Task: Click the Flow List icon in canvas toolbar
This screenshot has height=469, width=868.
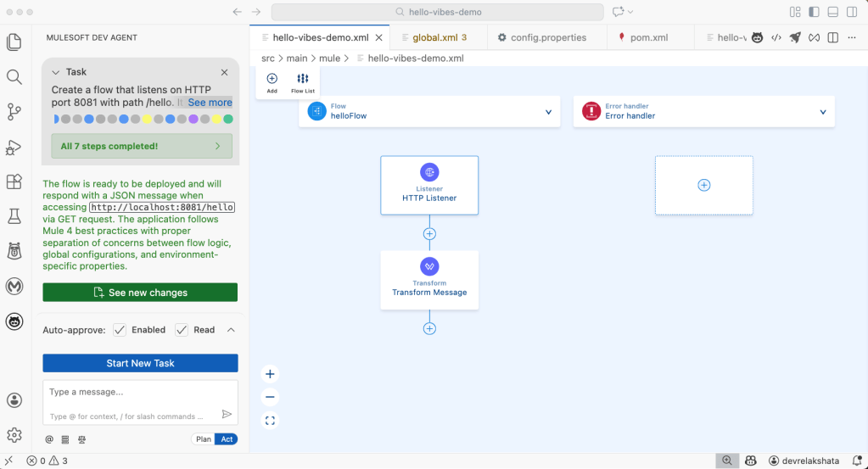Action: coord(303,83)
